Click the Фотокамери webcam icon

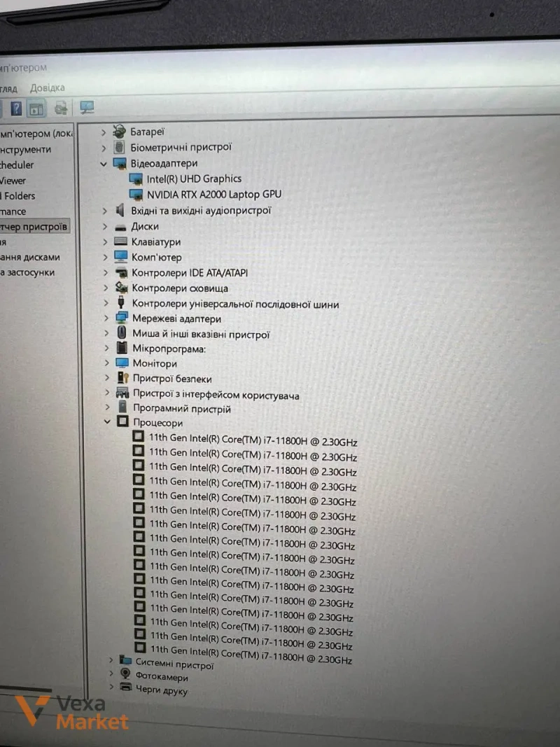point(126,673)
